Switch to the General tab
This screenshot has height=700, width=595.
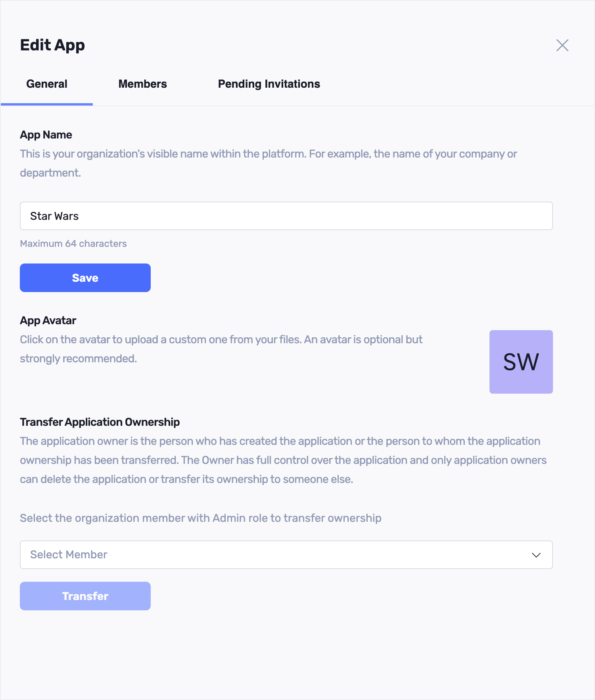click(x=47, y=84)
